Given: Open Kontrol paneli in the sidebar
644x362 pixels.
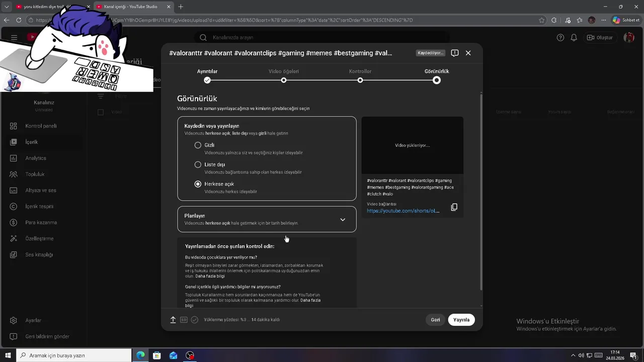Looking at the screenshot, I should coord(41,126).
